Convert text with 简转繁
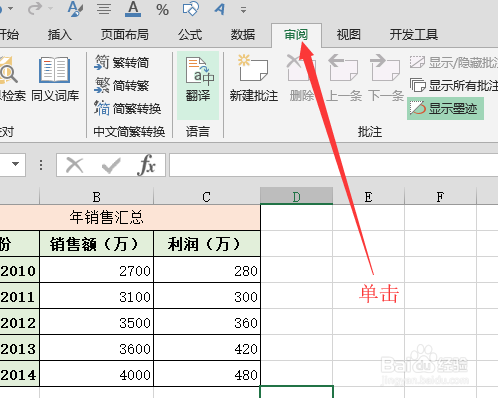The width and height of the screenshot is (498, 398). (x=121, y=85)
